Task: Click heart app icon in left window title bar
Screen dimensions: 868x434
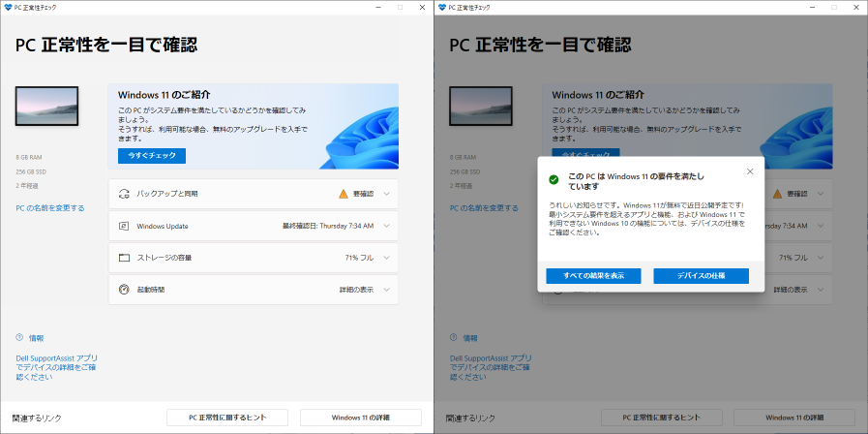Action: click(8, 7)
